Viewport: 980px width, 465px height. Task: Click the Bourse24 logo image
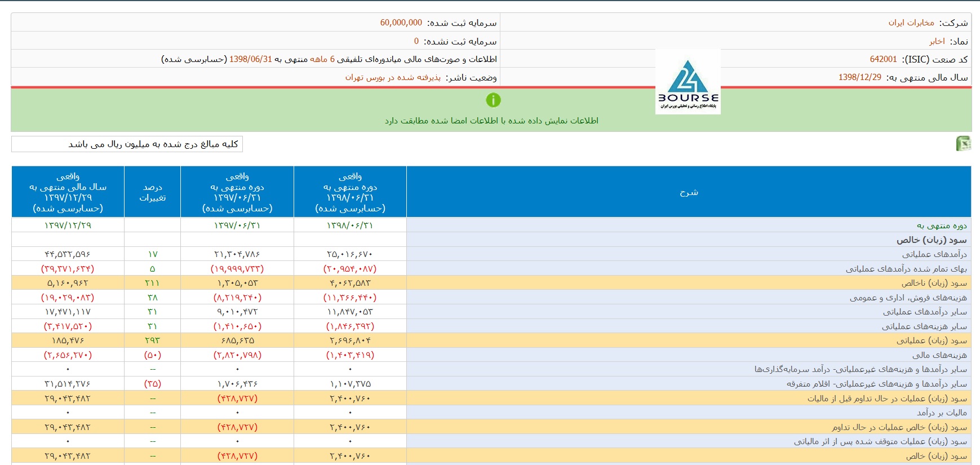tap(688, 82)
